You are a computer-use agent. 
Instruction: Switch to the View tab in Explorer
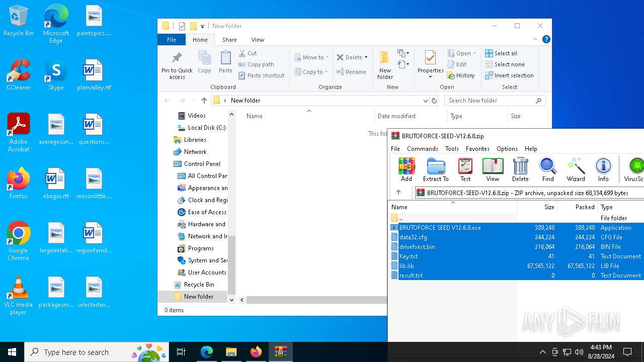point(258,40)
